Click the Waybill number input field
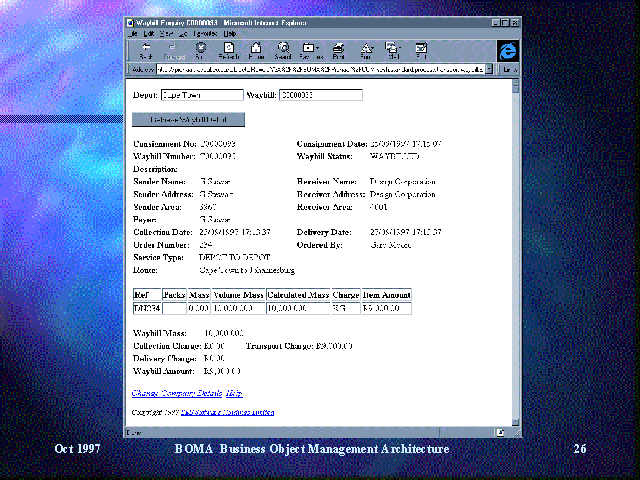 320,96
